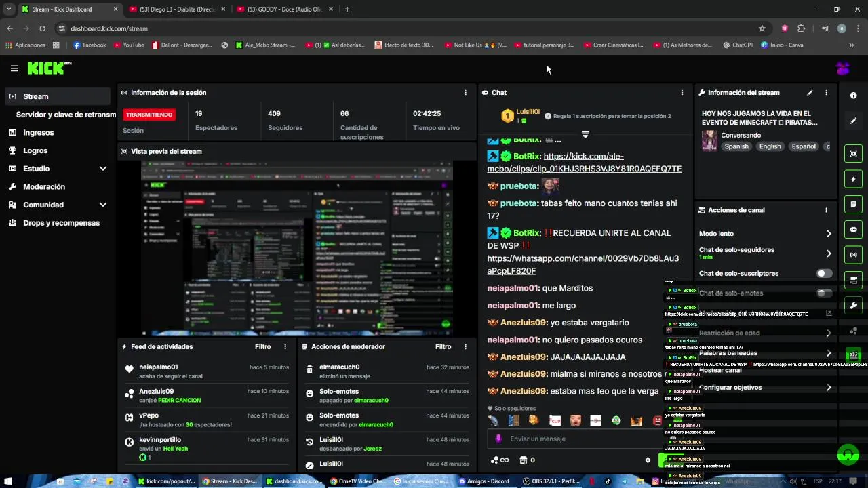
Task: Bookmark this page with the star icon
Action: pos(762,28)
